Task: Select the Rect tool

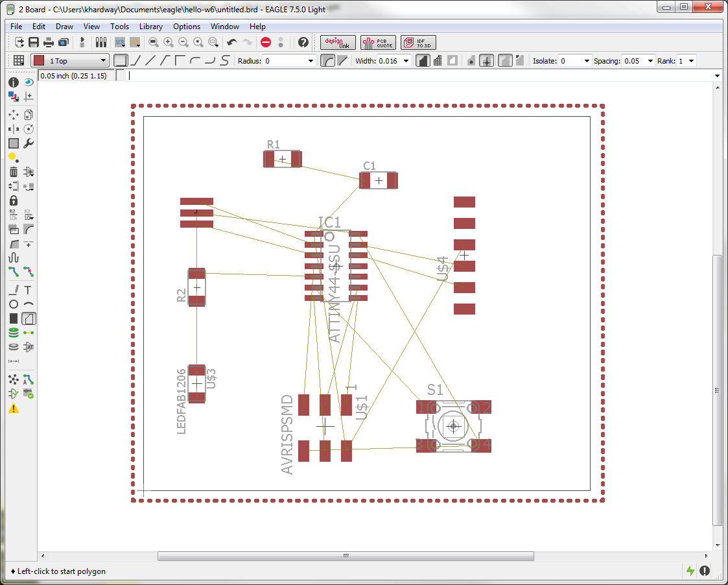Action: (x=14, y=318)
